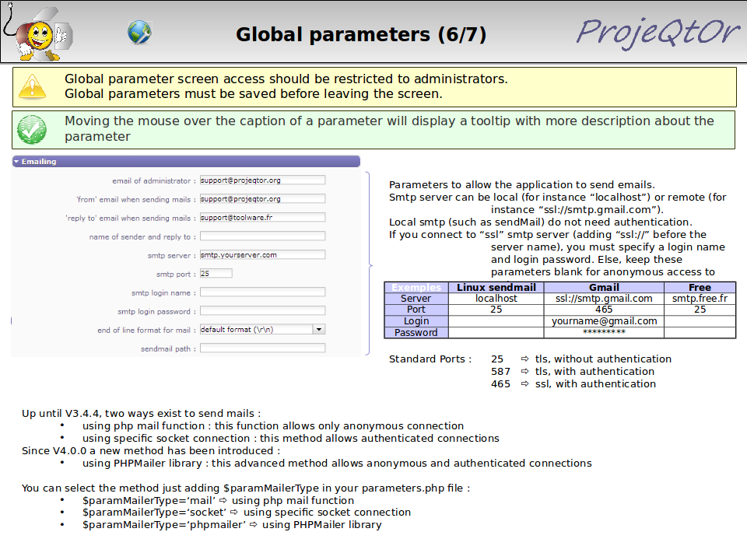Click the Gmail column header in table

604,287
